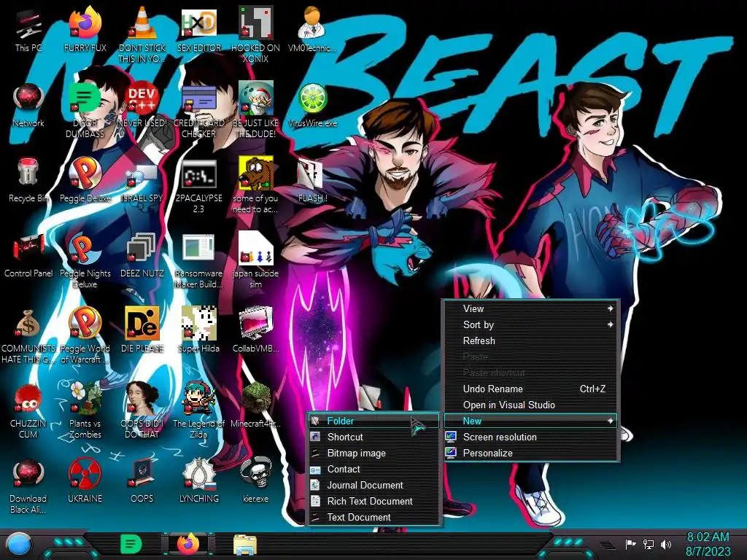Select the CHUZZIN red fuzzy icon
The width and height of the screenshot is (747, 560).
pos(28,410)
